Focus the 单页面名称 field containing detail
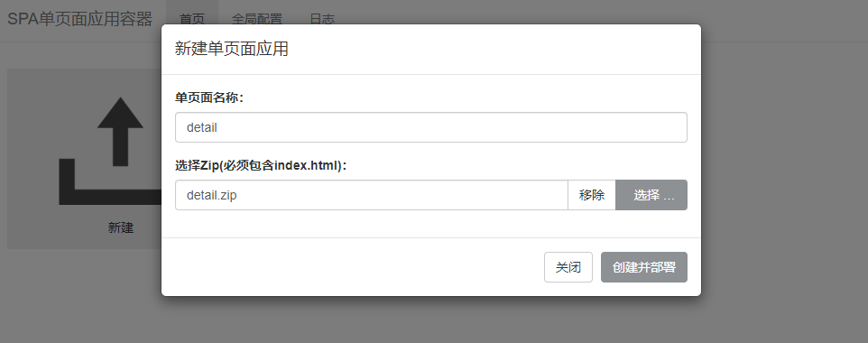Viewport: 868px width, 343px height. 431,127
